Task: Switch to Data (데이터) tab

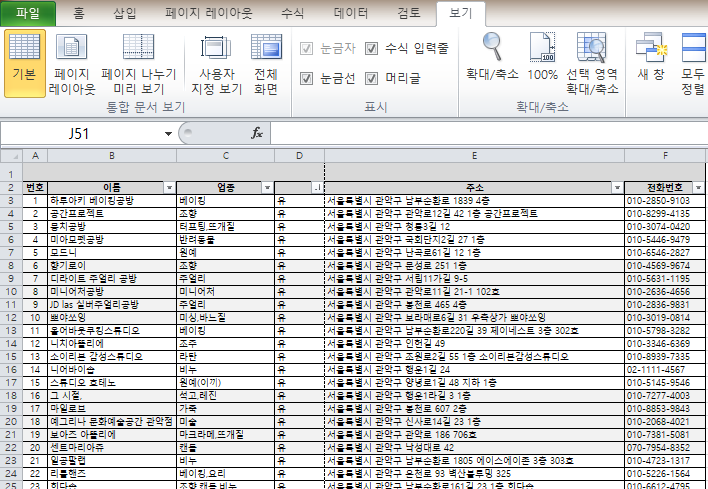Action: coord(351,13)
